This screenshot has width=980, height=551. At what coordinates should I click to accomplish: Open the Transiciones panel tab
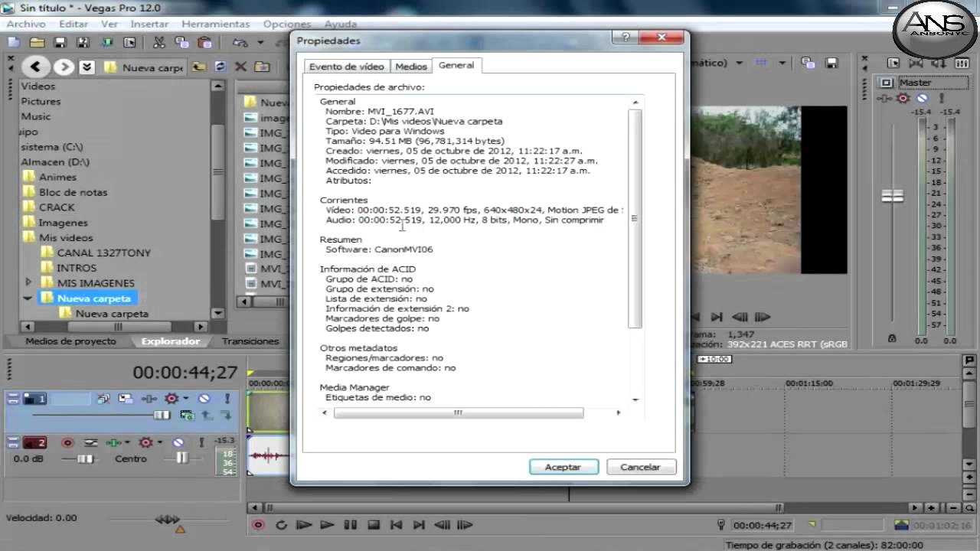tap(250, 341)
